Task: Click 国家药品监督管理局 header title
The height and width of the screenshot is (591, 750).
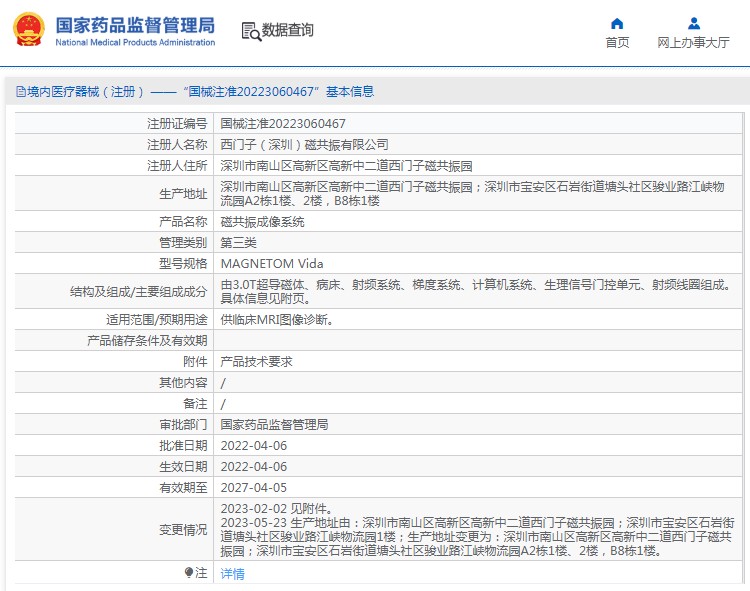Action: (135, 25)
